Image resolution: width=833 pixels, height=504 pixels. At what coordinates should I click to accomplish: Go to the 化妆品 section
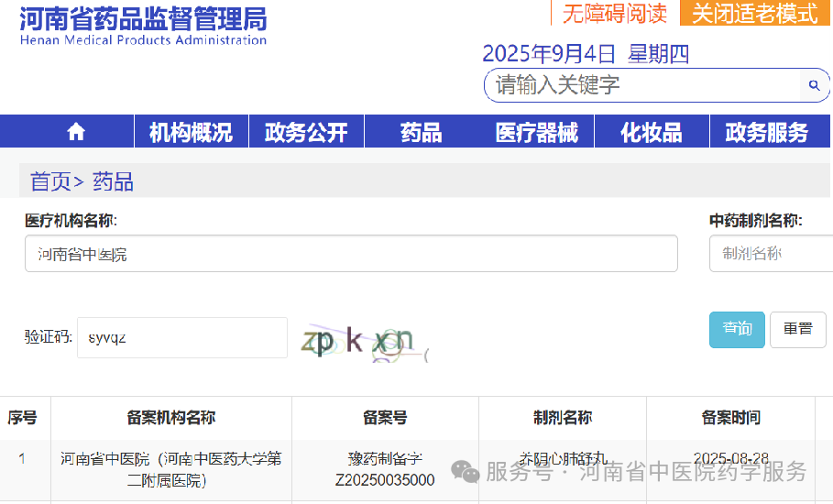pos(651,132)
